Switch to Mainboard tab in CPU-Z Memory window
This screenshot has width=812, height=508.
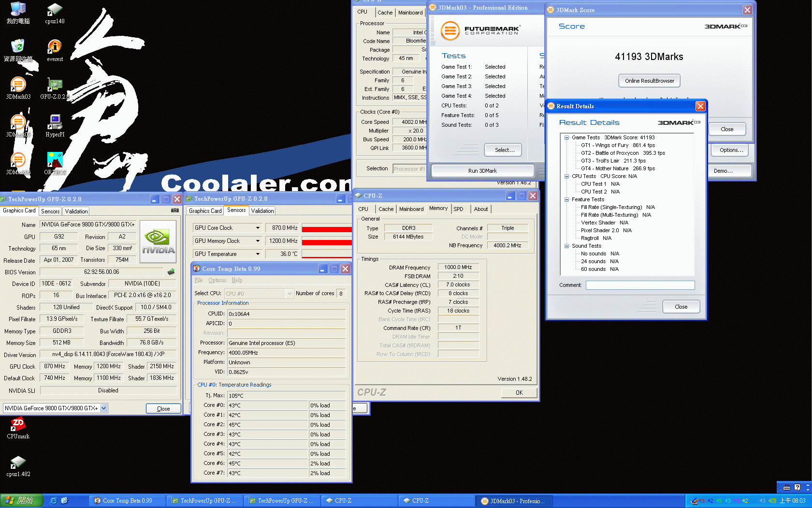(411, 209)
